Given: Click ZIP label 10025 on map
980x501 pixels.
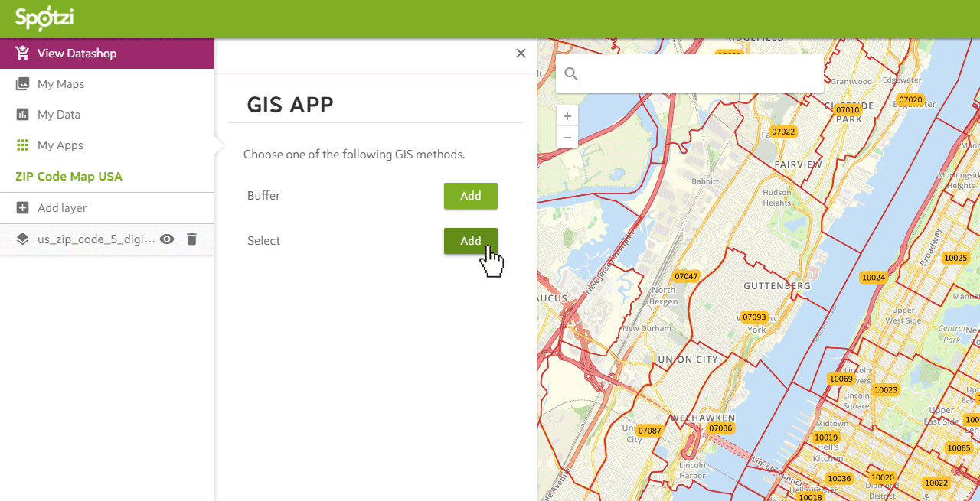Looking at the screenshot, I should pyautogui.click(x=955, y=258).
